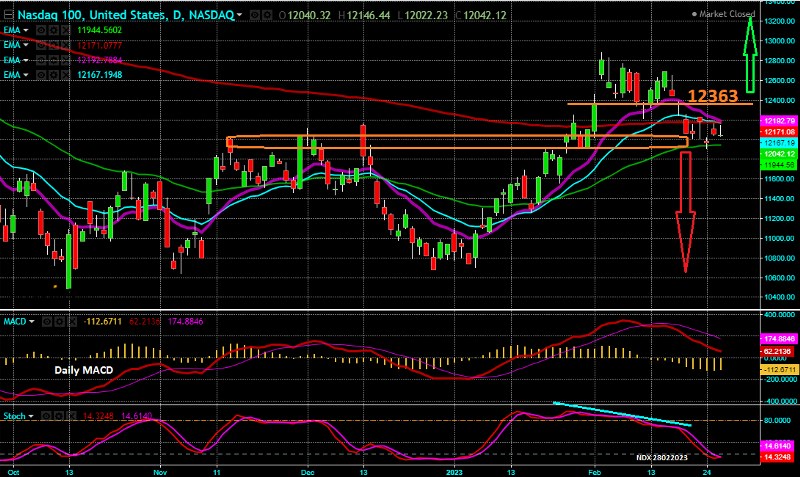Viewport: 800px width, 477px height.
Task: Collapse the main chart pane with the minus icon
Action: point(8,15)
